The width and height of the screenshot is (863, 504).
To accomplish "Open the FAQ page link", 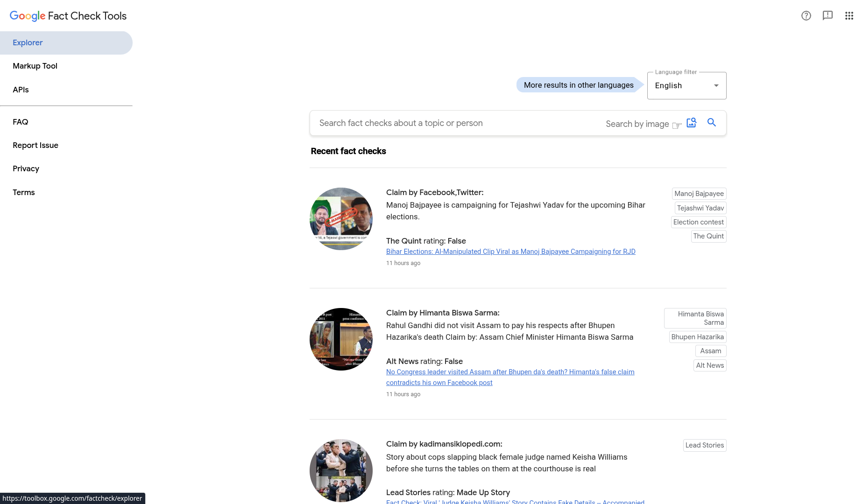I will click(x=21, y=122).
